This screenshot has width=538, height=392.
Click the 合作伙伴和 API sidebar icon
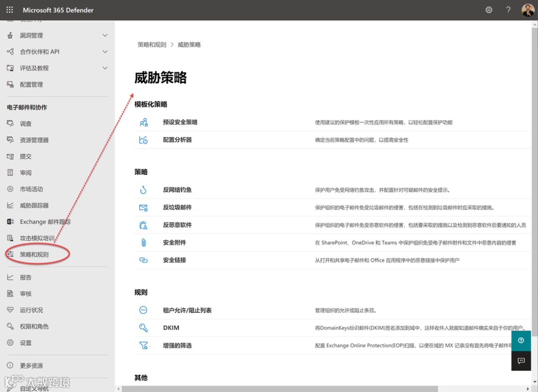10,51
